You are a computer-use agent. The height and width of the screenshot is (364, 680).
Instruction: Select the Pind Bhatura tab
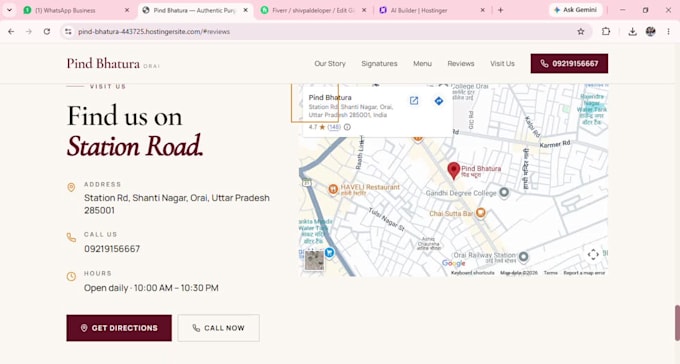(x=194, y=10)
